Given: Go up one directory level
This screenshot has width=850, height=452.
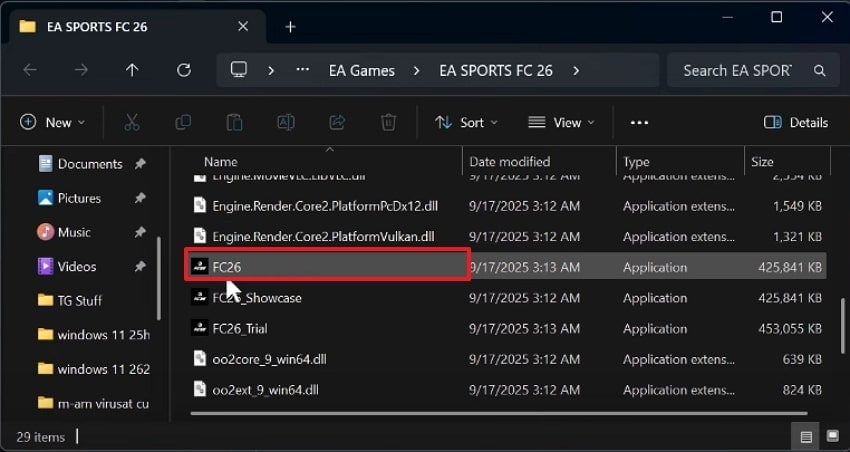Looking at the screenshot, I should click(x=132, y=71).
